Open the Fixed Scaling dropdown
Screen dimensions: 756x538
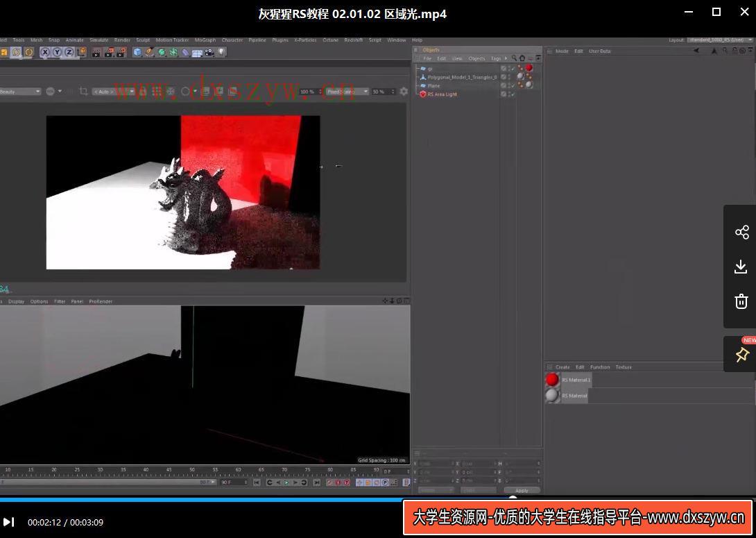click(347, 91)
